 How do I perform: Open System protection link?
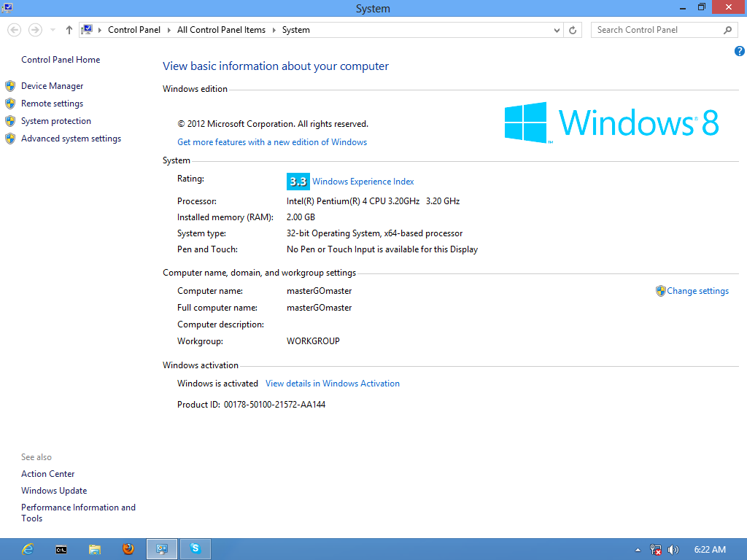(55, 121)
